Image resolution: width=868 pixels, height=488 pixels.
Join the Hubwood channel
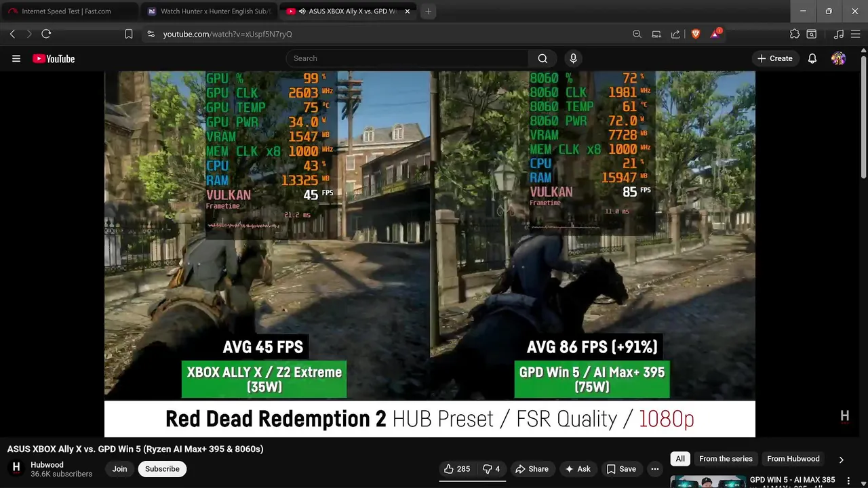[x=119, y=469]
